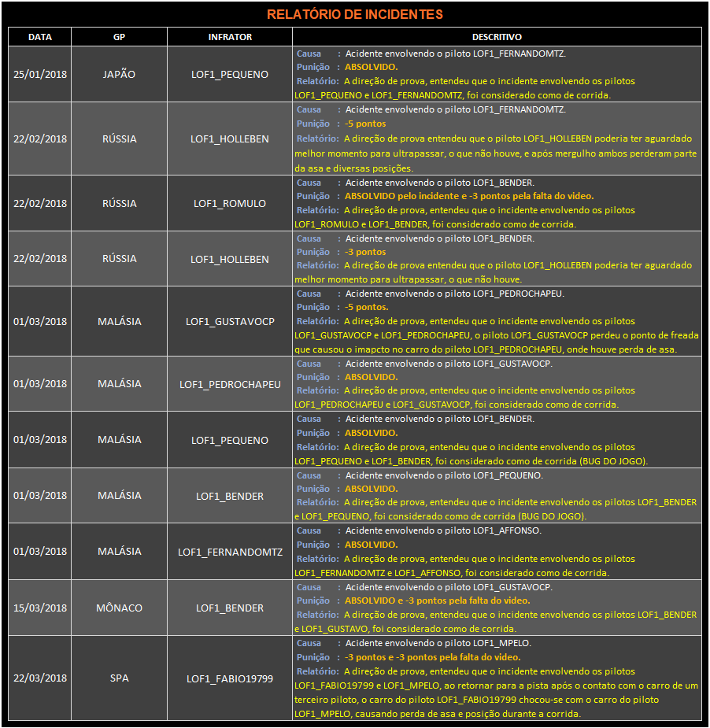The image size is (710, 728).
Task: Click 'ABSOLVIDO e -3 pontos pela falta do video'
Action: coord(437,601)
